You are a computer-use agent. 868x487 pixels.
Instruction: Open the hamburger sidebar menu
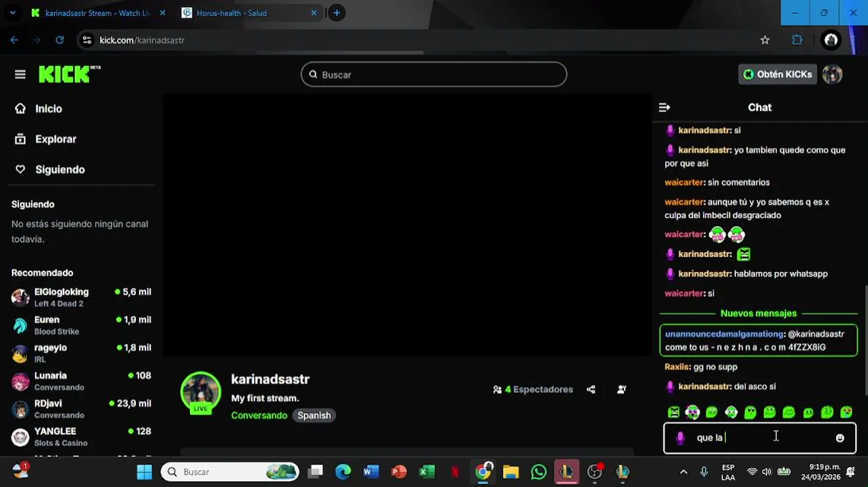20,74
